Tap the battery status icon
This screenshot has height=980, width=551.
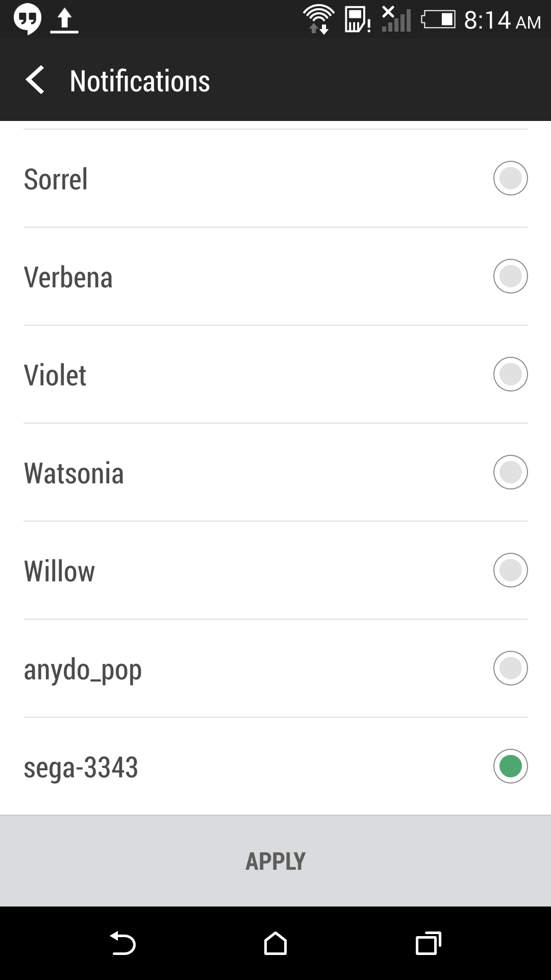tap(438, 20)
